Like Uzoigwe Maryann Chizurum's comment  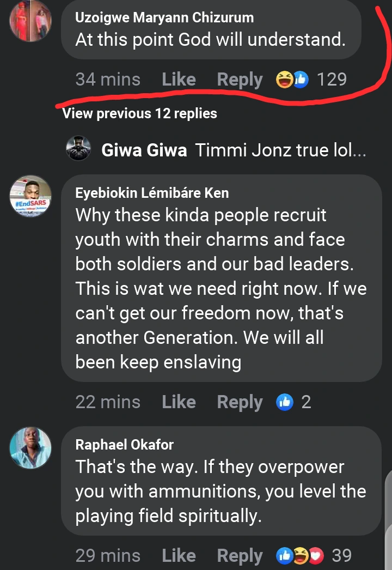tap(179, 80)
